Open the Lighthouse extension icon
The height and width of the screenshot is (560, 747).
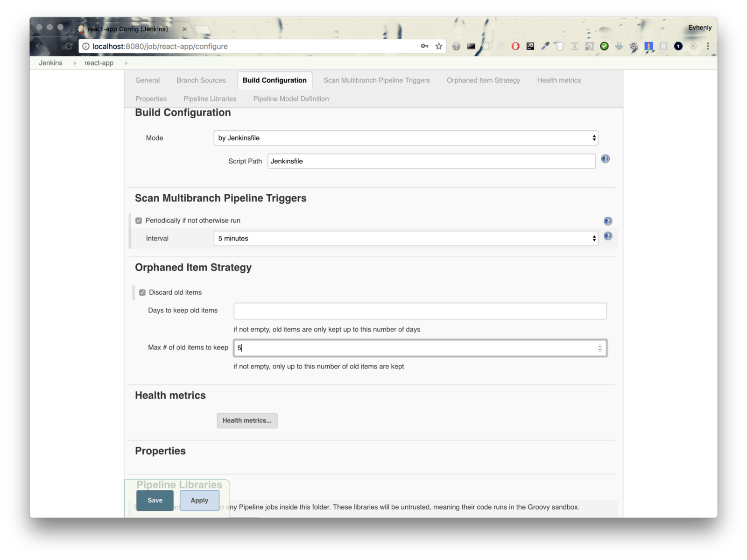pyautogui.click(x=648, y=46)
